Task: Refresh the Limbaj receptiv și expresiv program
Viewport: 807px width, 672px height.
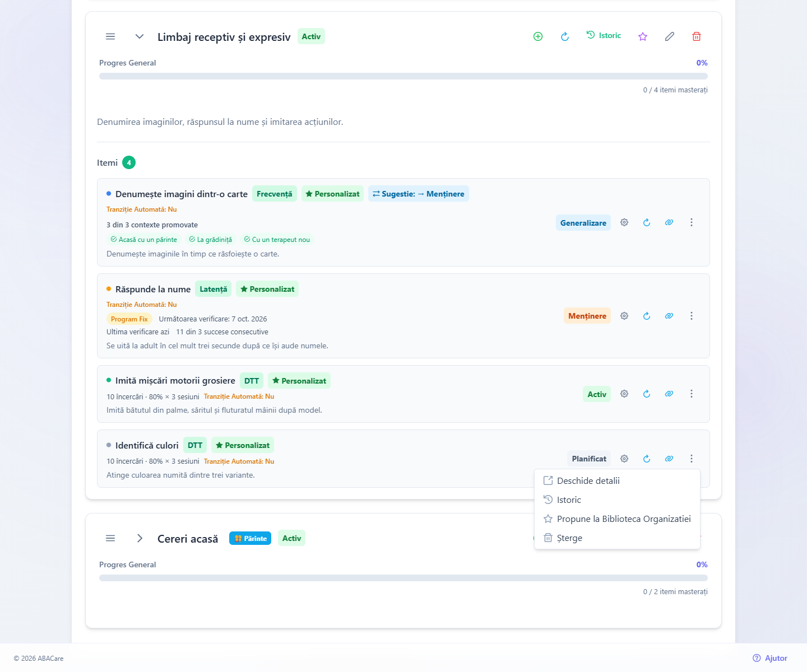Action: (565, 36)
